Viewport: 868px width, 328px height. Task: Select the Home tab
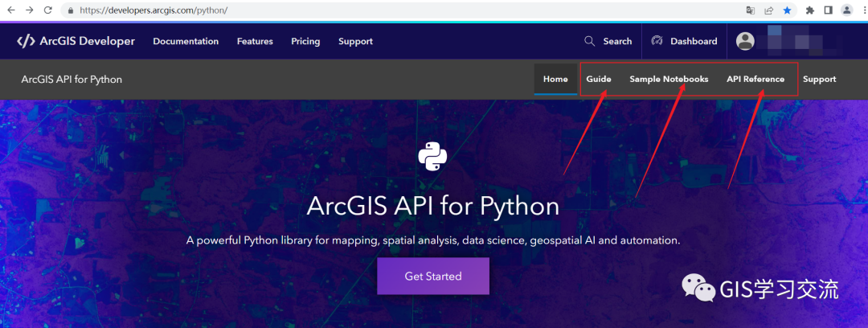pyautogui.click(x=556, y=80)
